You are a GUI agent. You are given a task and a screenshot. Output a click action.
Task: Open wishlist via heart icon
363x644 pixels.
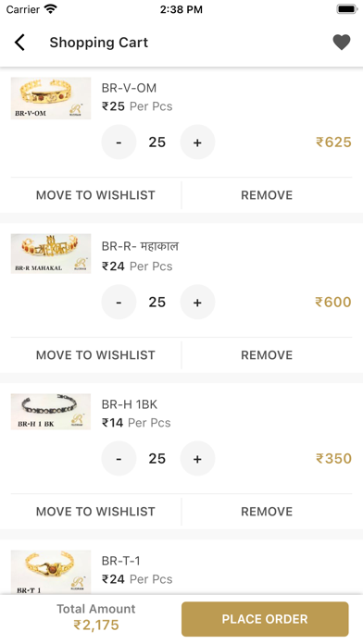coord(341,43)
